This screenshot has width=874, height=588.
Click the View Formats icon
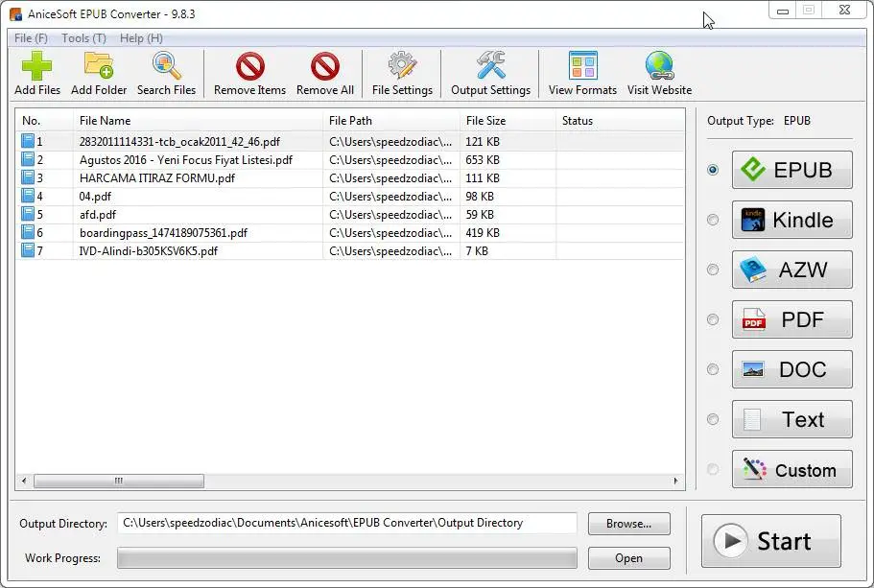click(x=582, y=66)
